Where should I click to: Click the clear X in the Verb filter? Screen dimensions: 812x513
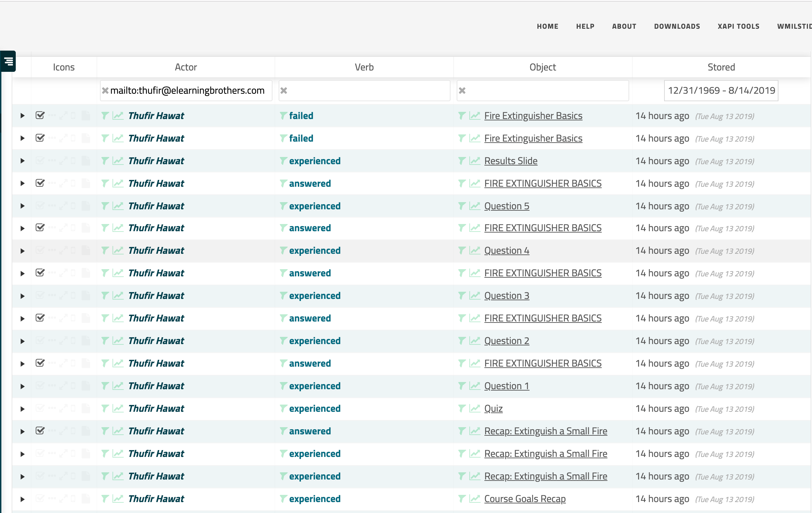click(x=284, y=91)
